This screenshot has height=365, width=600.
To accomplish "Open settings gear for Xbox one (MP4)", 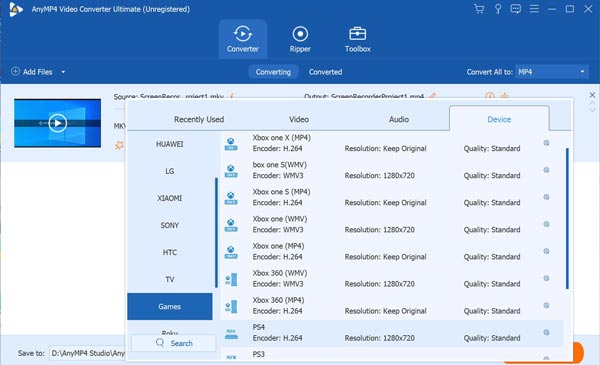I will point(546,251).
